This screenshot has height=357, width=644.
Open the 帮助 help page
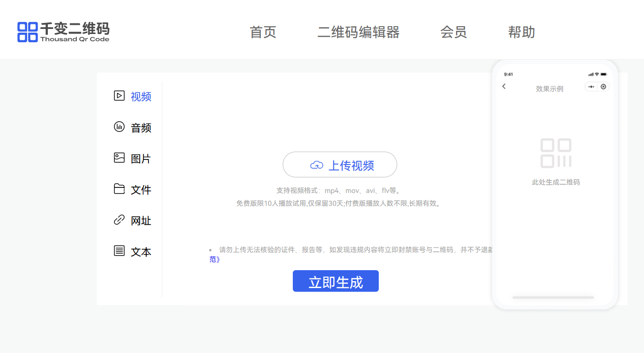click(x=521, y=32)
